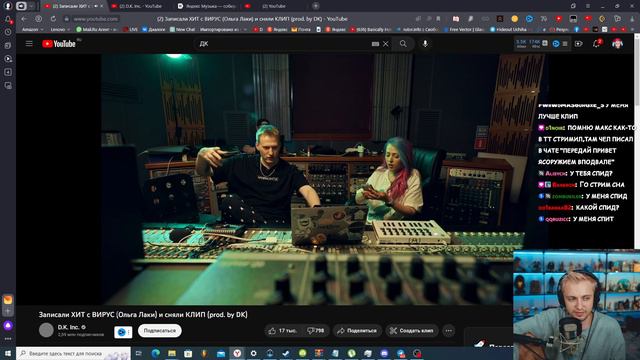Open Task View on taskbar

[138, 353]
